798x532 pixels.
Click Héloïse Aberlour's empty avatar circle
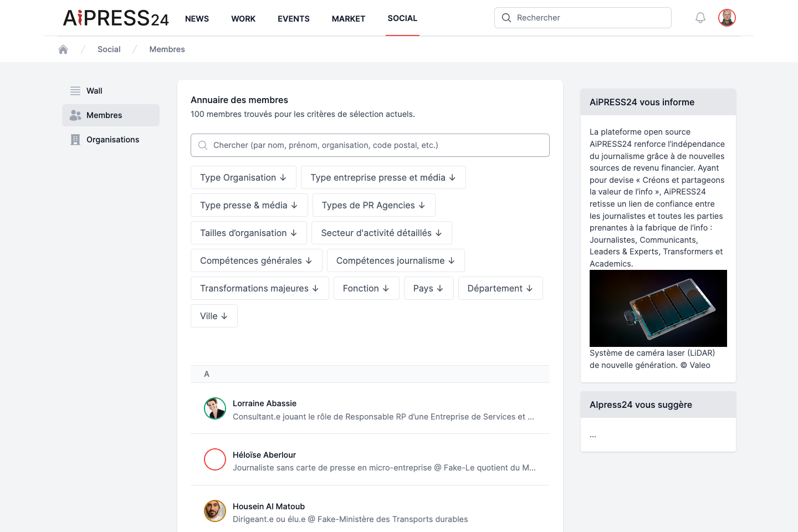click(215, 459)
